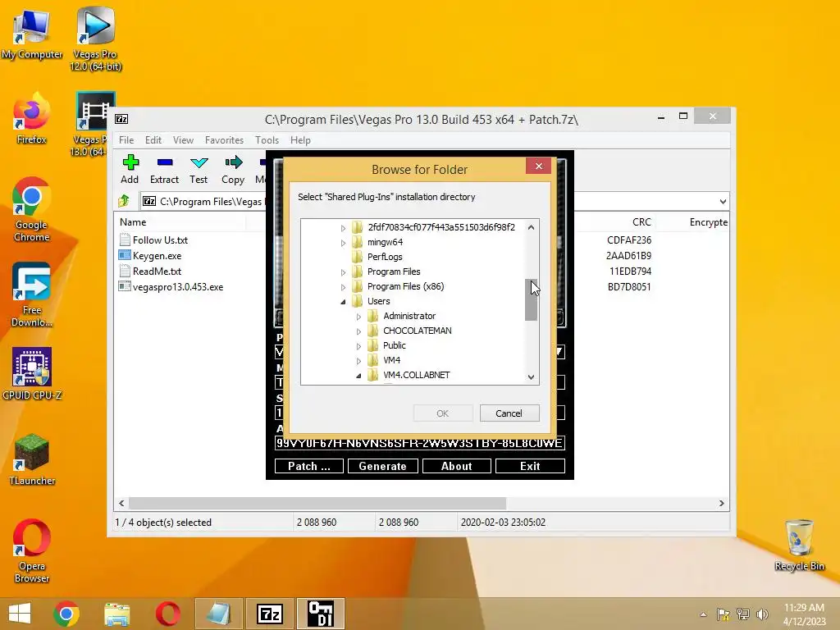Open the File menu in 7-Zip
Viewport: 840px width, 630px height.
pyautogui.click(x=126, y=139)
